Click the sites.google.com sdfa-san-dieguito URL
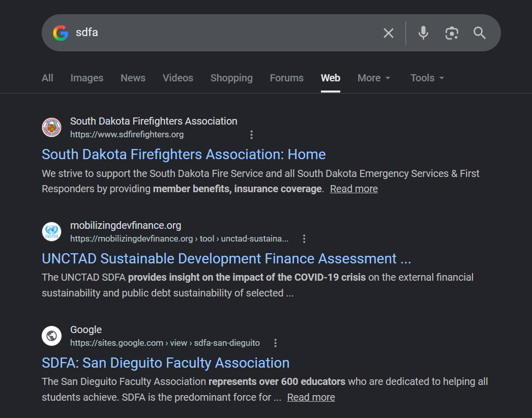532x418 pixels. tap(165, 343)
